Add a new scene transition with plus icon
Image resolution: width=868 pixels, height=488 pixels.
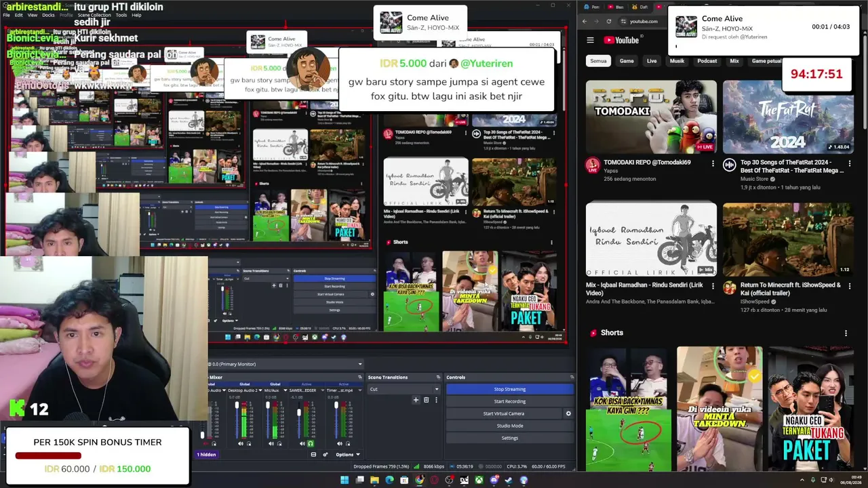416,400
